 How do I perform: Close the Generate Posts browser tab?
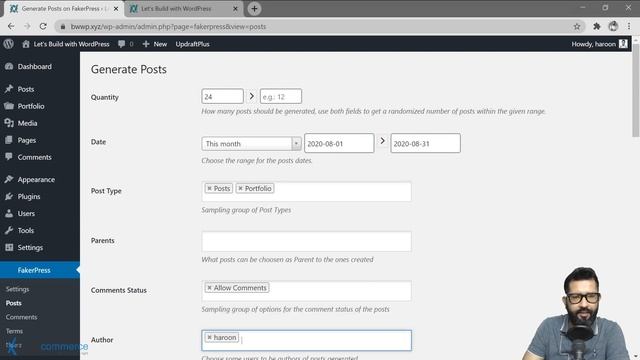click(116, 9)
